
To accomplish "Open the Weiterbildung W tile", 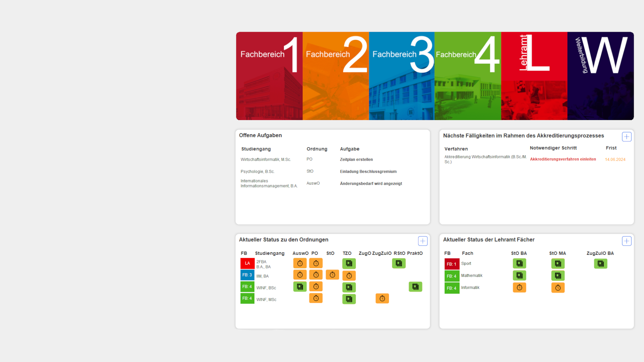I will coord(600,76).
